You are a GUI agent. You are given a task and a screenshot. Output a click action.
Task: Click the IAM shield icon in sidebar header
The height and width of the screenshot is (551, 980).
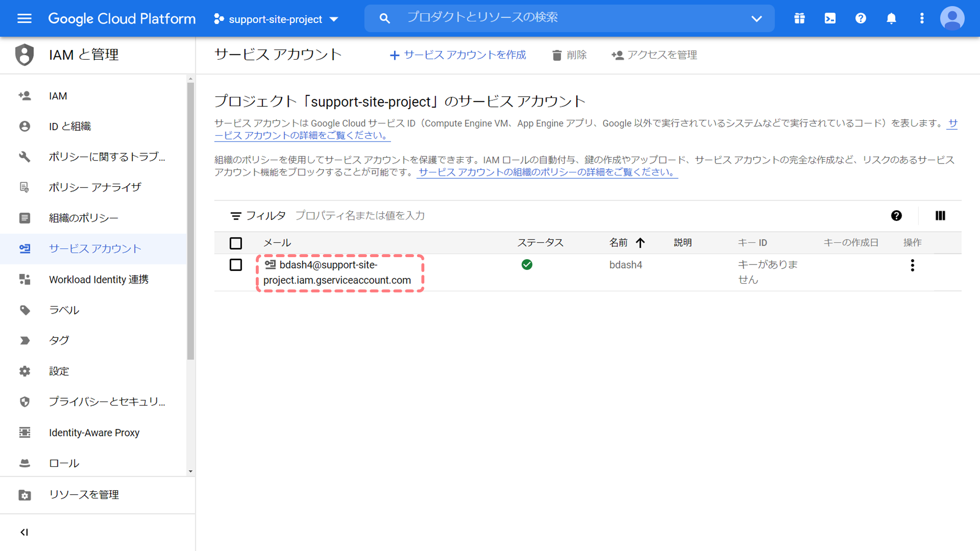[24, 54]
